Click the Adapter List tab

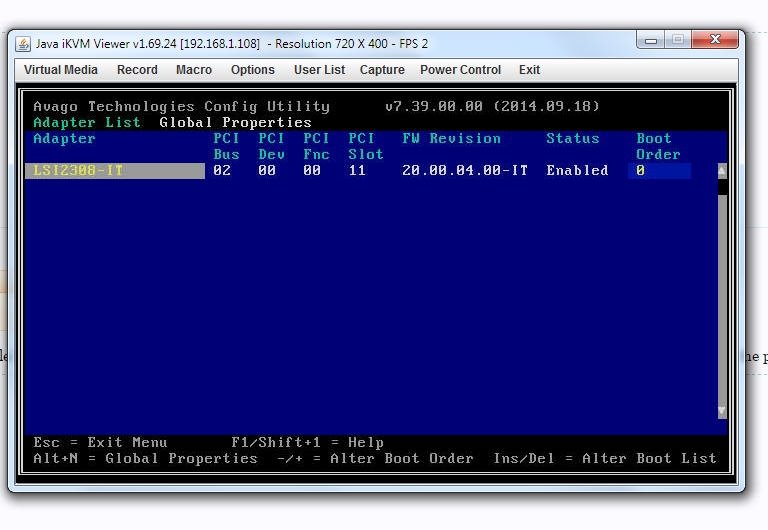[x=87, y=122]
